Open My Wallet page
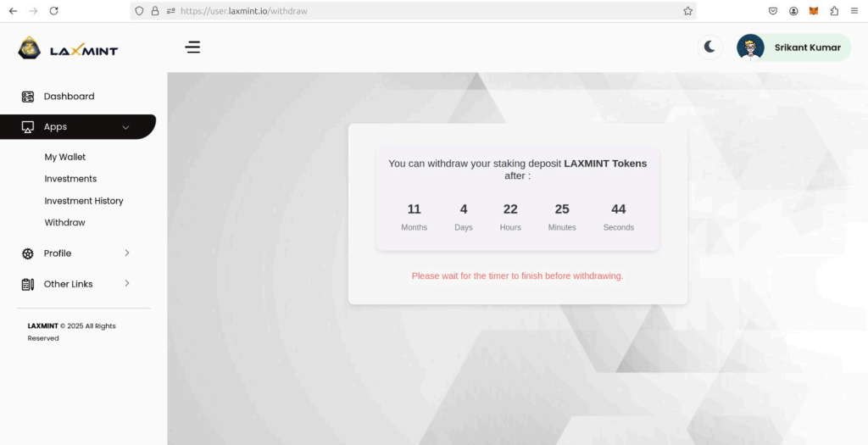This screenshot has height=445, width=868. 65,157
